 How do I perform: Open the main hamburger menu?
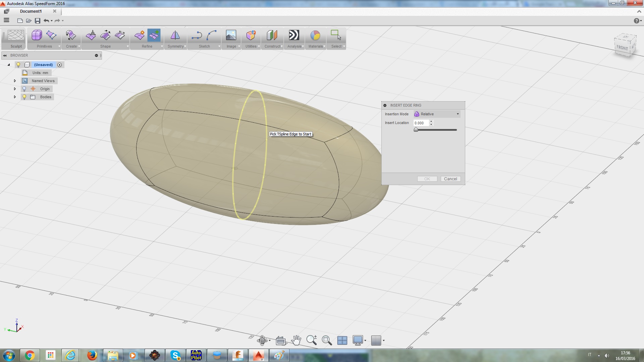click(6, 20)
